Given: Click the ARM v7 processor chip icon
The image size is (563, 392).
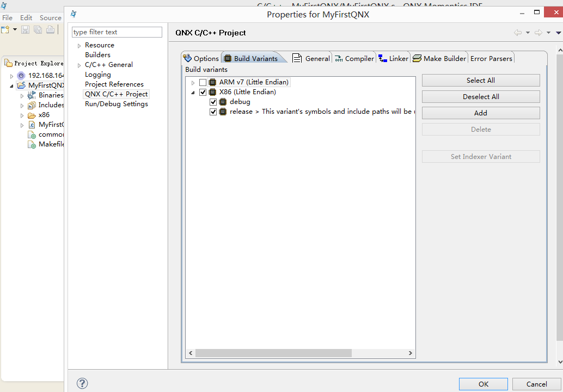Looking at the screenshot, I should point(212,82).
